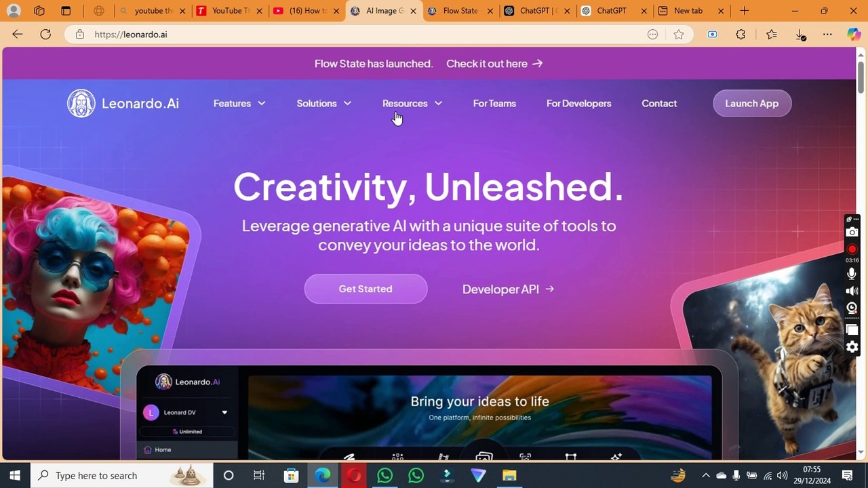Viewport: 868px width, 488px height.
Task: Click the page vertical scrollbar thumb
Action: tap(862, 77)
